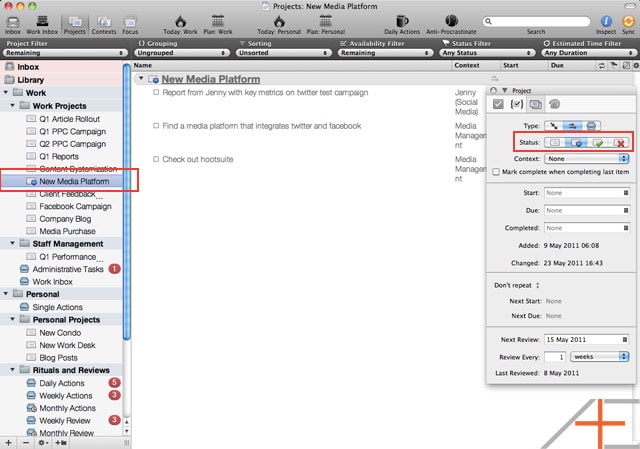The width and height of the screenshot is (640, 449).
Task: Open the Today: Work perspective
Action: pyautogui.click(x=180, y=25)
